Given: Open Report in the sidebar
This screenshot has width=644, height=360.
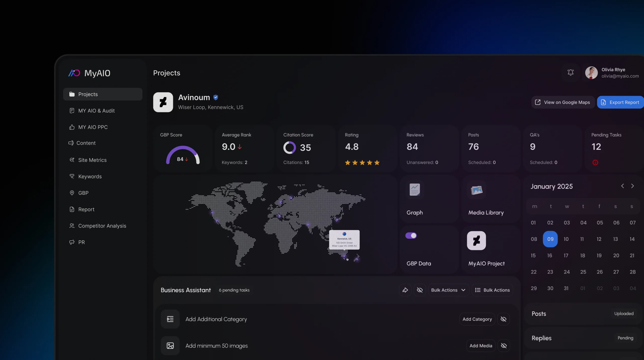Looking at the screenshot, I should [x=103, y=209].
